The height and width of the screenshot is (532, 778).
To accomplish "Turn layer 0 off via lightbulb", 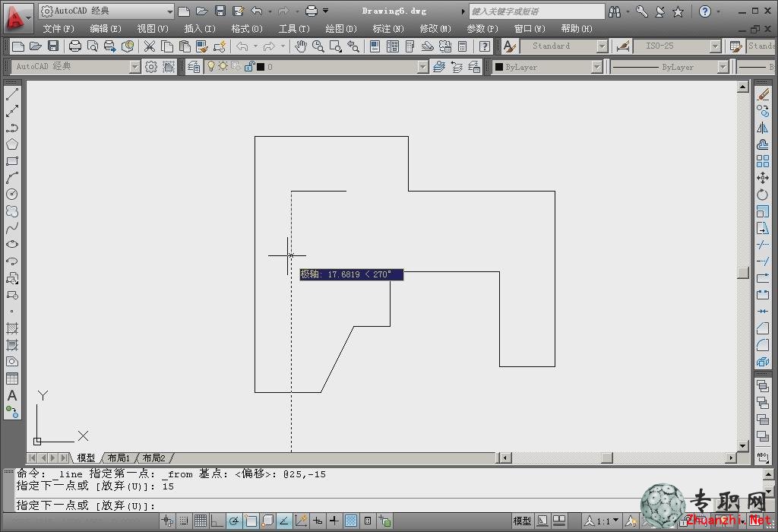I will click(x=211, y=67).
